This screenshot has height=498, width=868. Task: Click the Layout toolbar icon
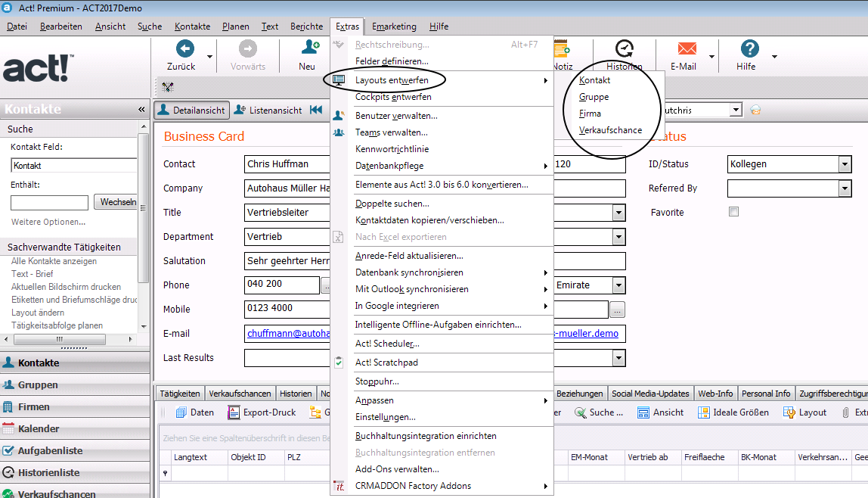click(x=789, y=412)
